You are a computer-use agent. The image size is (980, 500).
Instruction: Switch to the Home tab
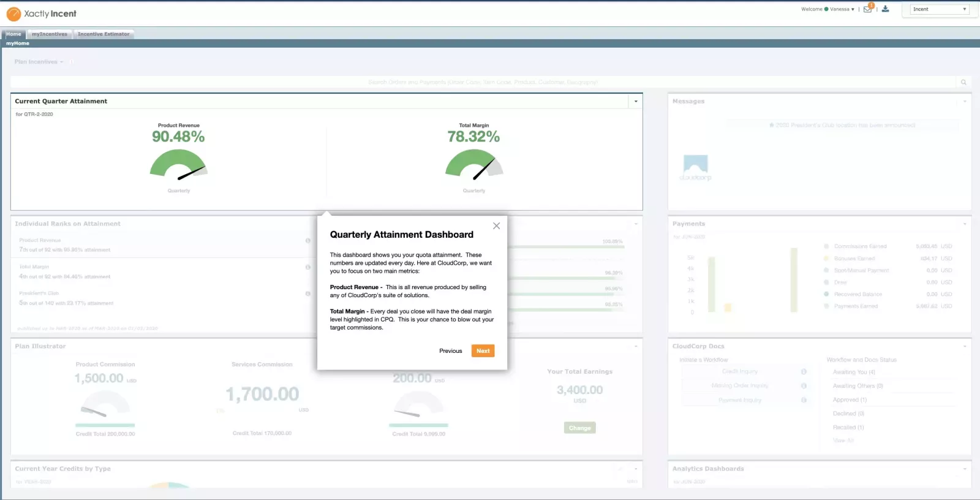pyautogui.click(x=13, y=34)
